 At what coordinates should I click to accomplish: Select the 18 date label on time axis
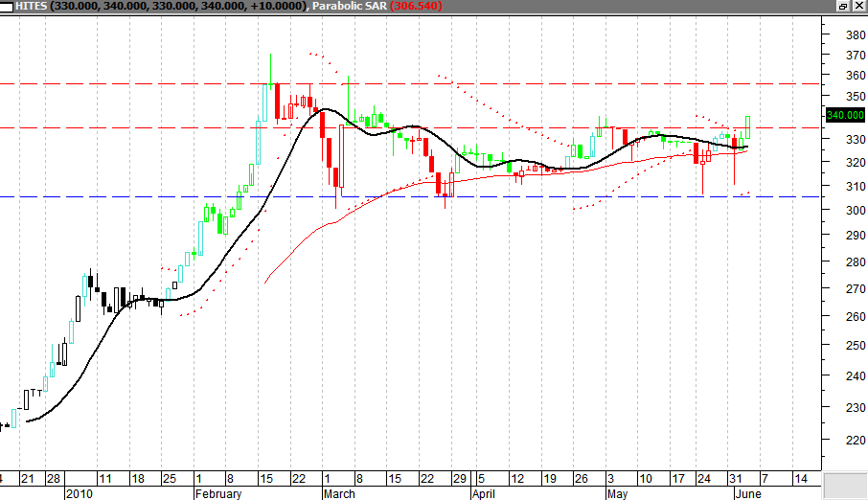click(137, 479)
